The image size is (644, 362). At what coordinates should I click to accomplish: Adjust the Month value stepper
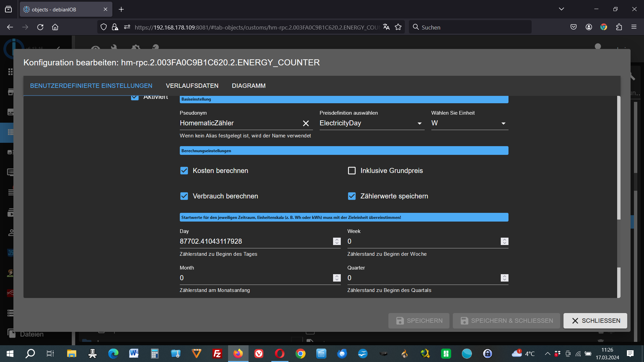click(x=337, y=278)
